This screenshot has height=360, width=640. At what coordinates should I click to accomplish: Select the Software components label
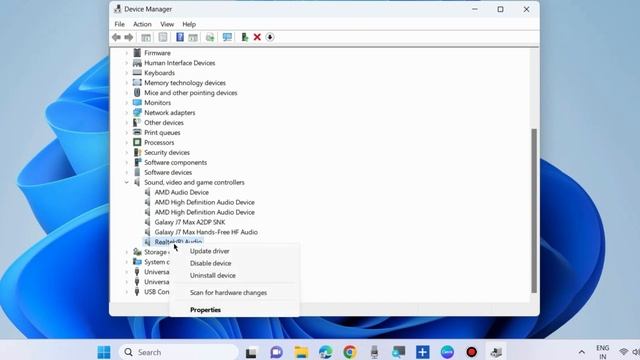click(176, 162)
